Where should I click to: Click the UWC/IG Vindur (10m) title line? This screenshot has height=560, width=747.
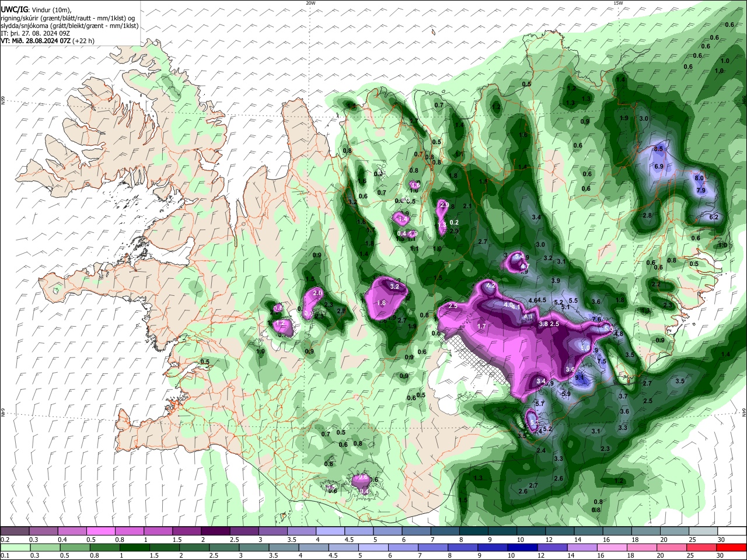tap(36, 10)
